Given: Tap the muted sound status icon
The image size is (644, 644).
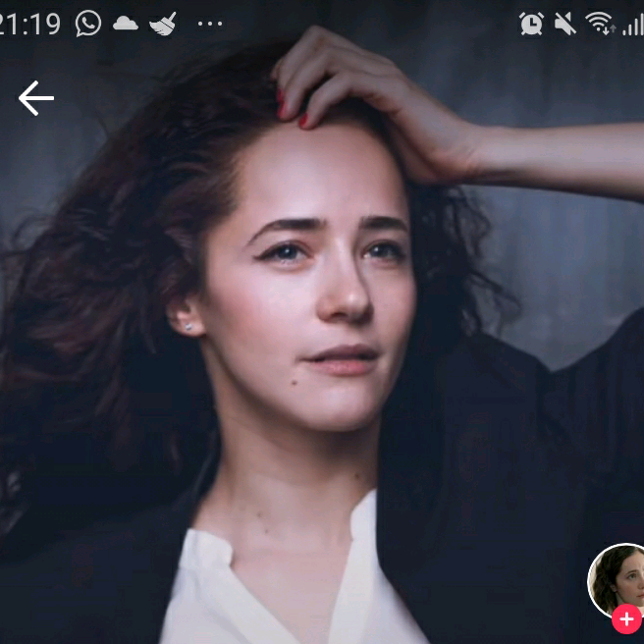Looking at the screenshot, I should pyautogui.click(x=565, y=24).
